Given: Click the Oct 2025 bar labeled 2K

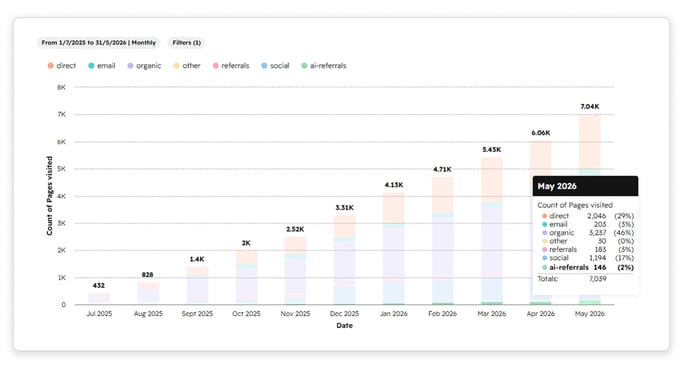Looking at the screenshot, I should [246, 278].
